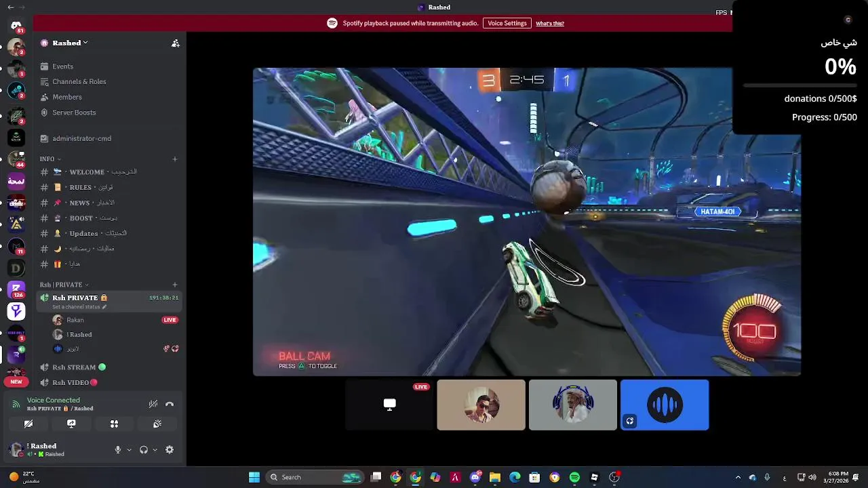868x488 pixels.
Task: Open the server with the 44 badge
Action: click(x=16, y=159)
